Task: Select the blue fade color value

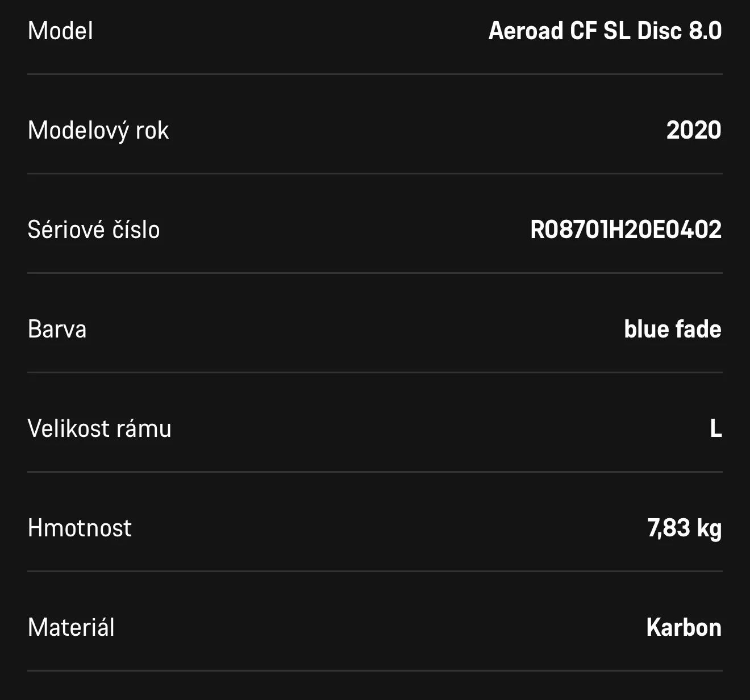Action: pos(673,329)
